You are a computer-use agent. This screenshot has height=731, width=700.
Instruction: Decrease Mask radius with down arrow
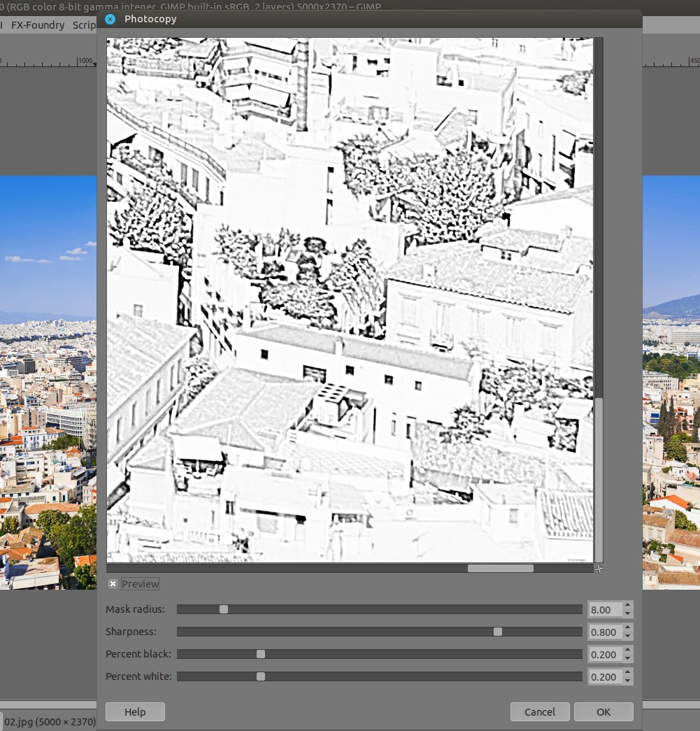pos(627,613)
